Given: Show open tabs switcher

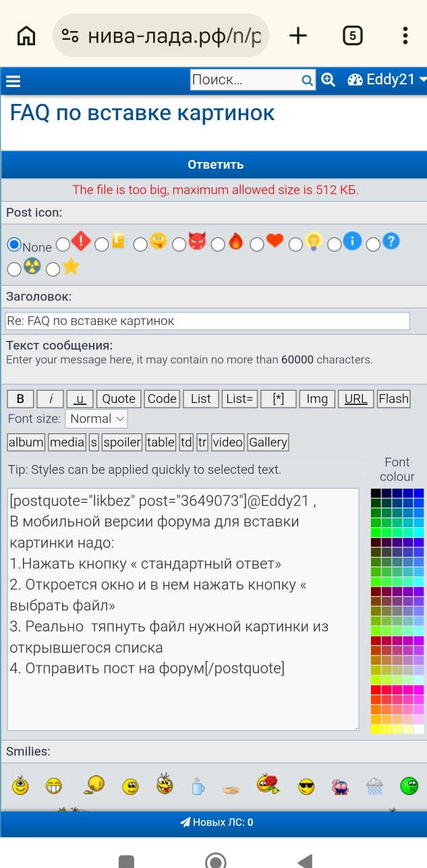Looking at the screenshot, I should pos(352,36).
